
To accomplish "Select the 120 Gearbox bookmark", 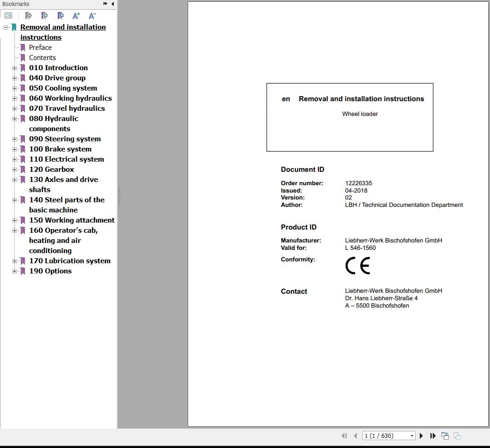I will click(x=52, y=170).
